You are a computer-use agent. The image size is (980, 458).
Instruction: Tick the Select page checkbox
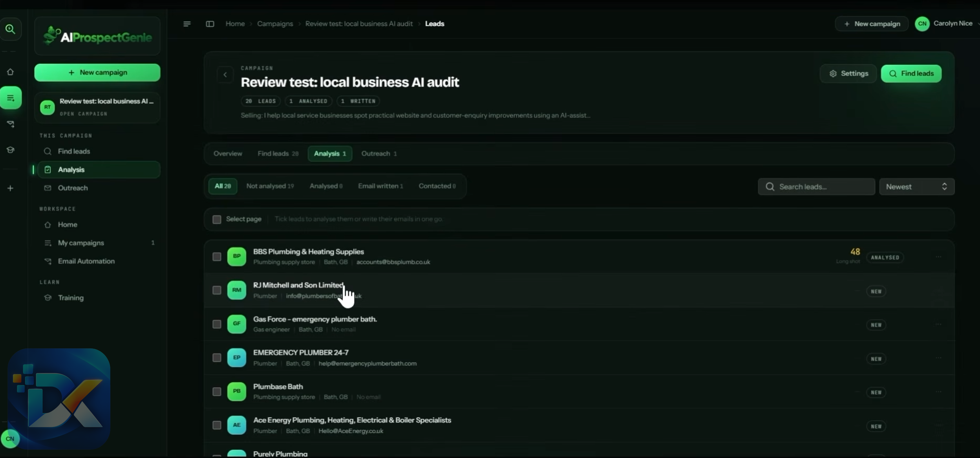tap(217, 219)
